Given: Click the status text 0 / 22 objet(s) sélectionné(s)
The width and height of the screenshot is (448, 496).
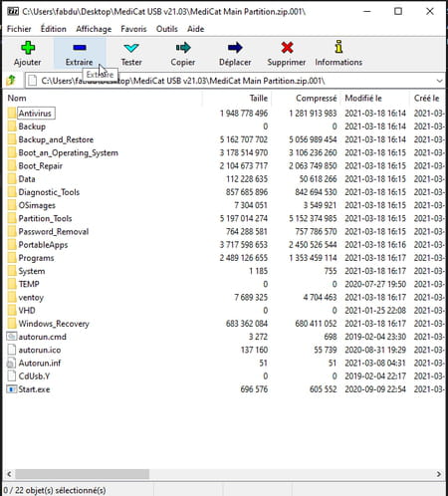Looking at the screenshot, I should pyautogui.click(x=55, y=490).
